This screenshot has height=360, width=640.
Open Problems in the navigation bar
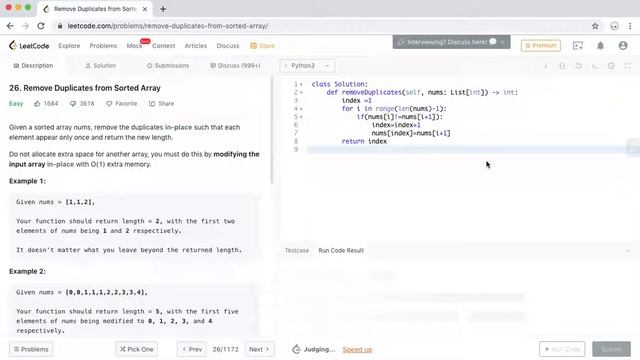(x=103, y=46)
